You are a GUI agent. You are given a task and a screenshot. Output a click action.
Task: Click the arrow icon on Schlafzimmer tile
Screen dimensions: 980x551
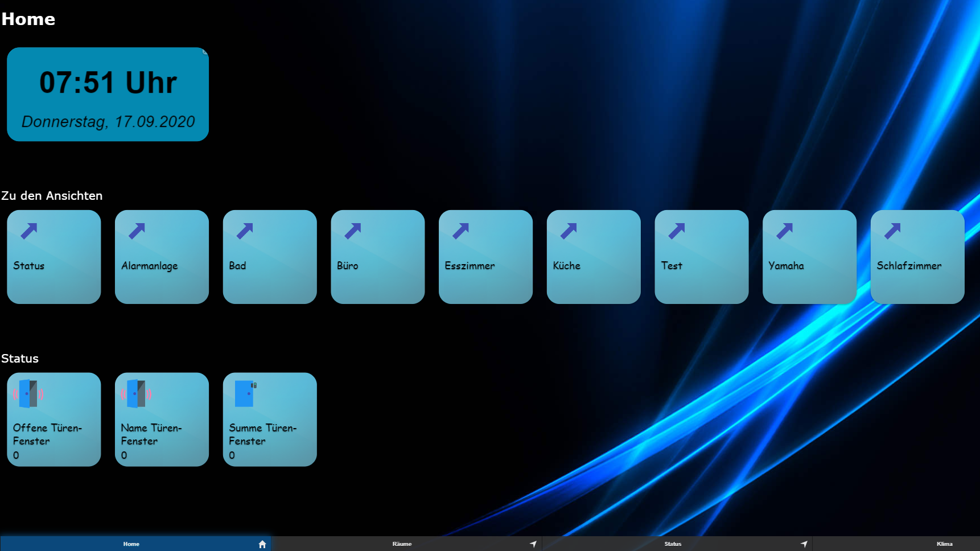click(892, 231)
